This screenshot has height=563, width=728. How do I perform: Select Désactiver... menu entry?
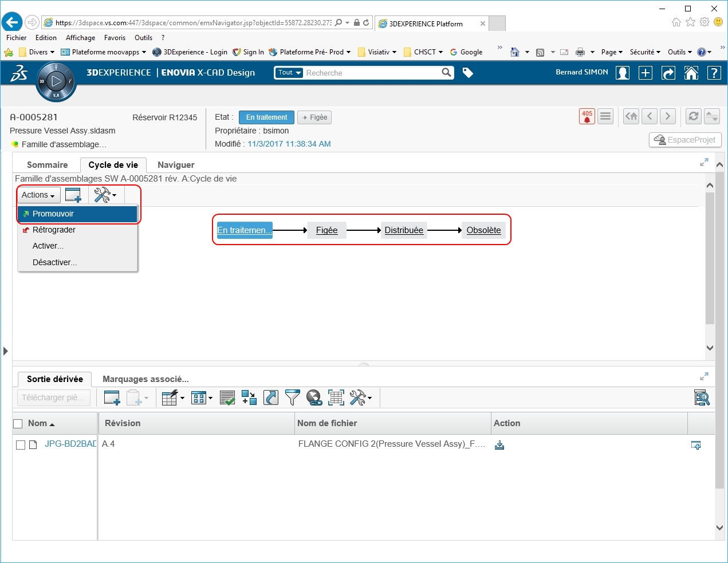point(77,262)
